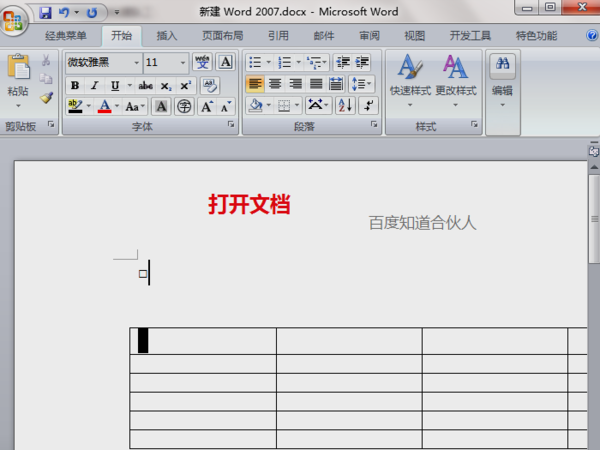Undo the last action
This screenshot has height=450, width=600.
pyautogui.click(x=64, y=13)
